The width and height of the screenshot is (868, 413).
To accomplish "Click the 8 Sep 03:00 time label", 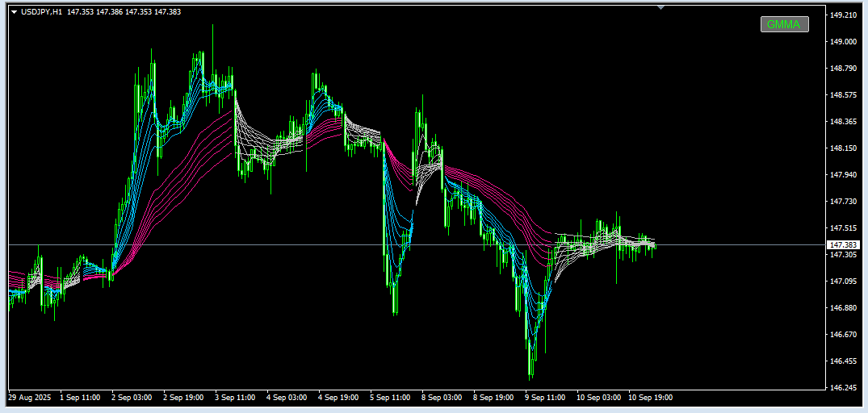I will pyautogui.click(x=442, y=398).
